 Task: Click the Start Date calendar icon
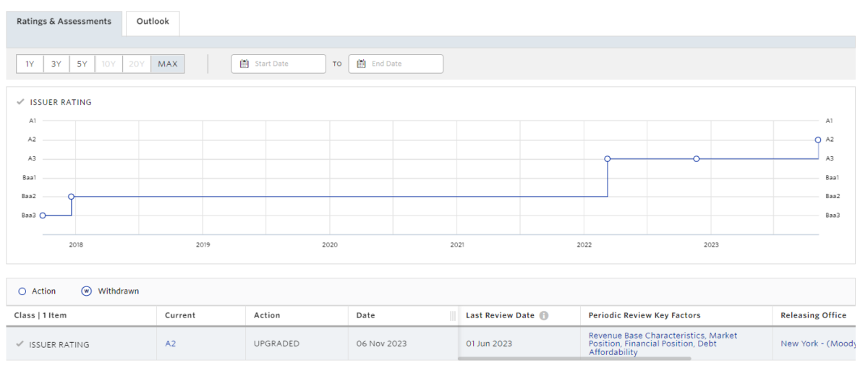(244, 64)
